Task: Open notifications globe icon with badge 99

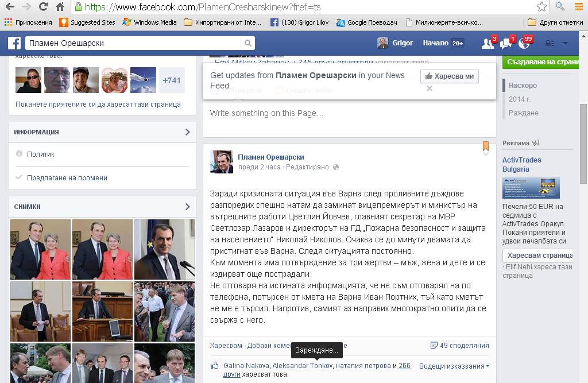Action: (524, 43)
